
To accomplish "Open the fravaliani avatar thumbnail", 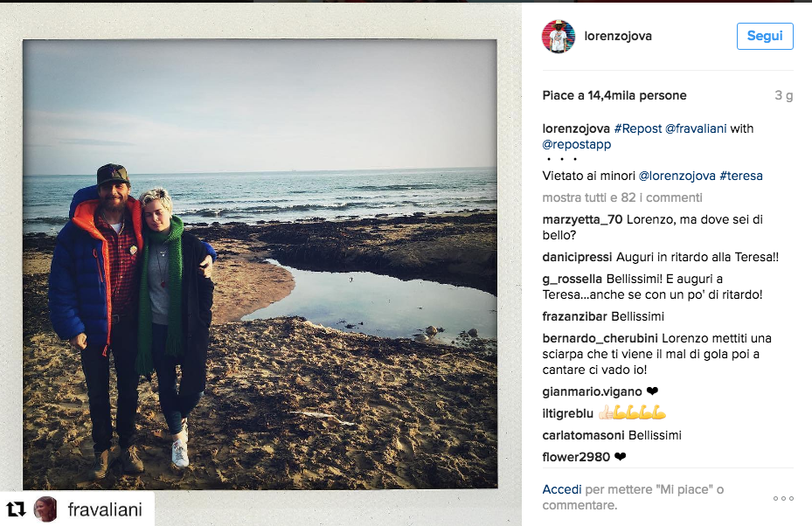I will 45,509.
